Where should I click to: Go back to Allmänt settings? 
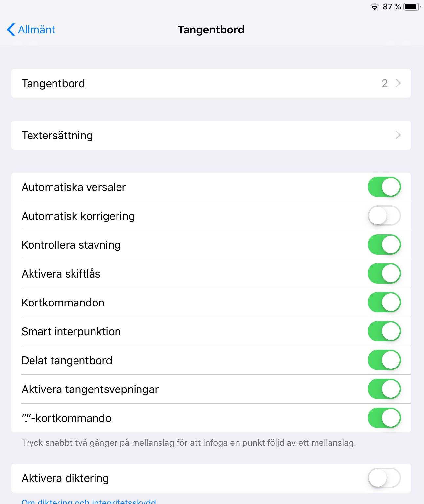(36, 30)
